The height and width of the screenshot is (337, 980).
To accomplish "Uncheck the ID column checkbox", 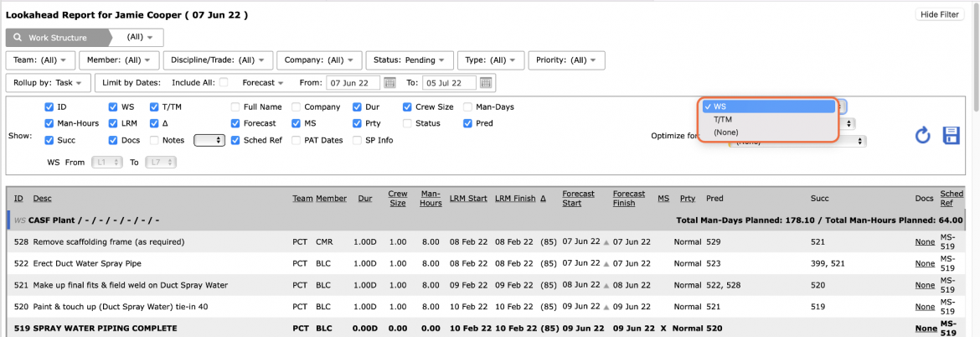I will point(49,107).
